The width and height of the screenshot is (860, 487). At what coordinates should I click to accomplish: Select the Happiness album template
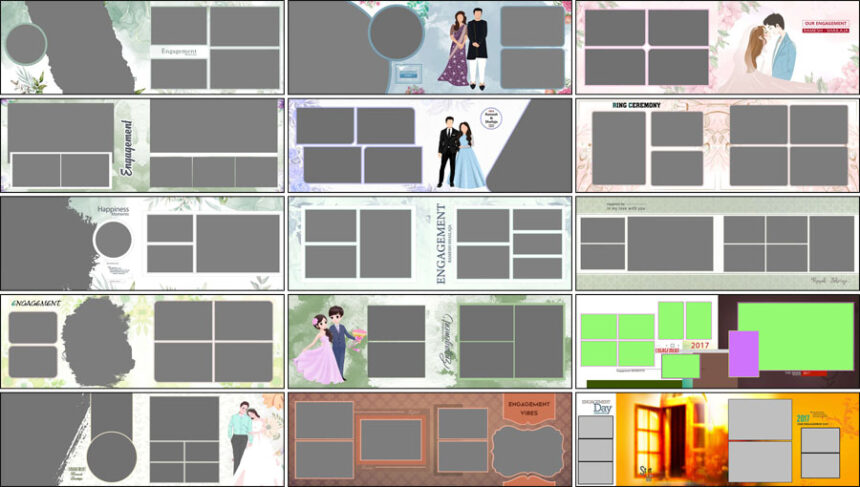point(143,244)
